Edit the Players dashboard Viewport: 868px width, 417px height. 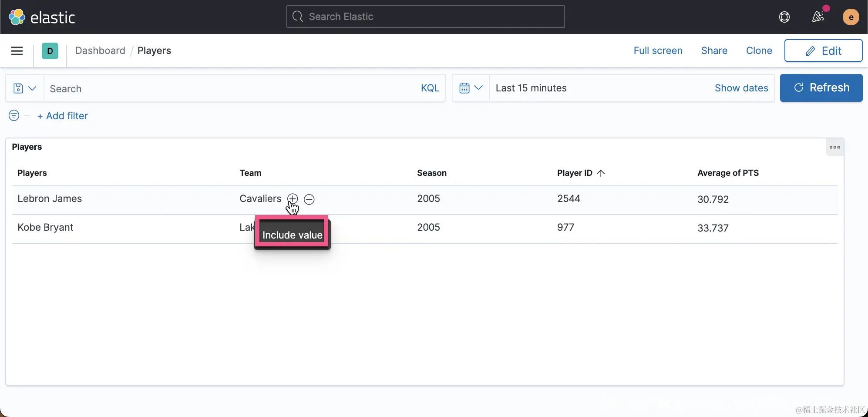coord(823,50)
